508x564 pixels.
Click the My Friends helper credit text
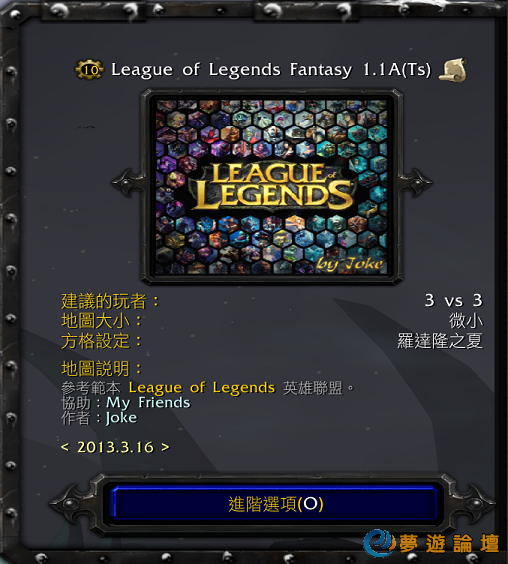148,403
